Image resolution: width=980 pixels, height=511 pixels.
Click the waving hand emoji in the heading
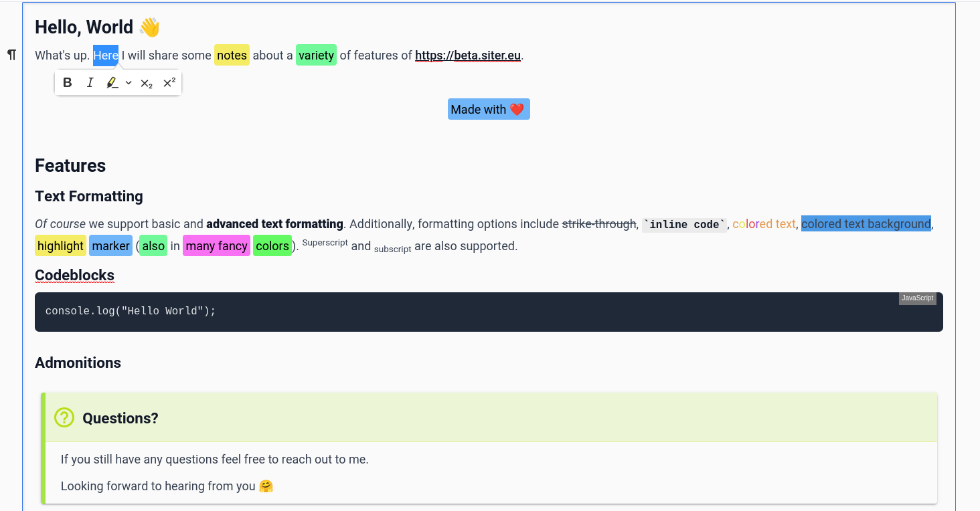[149, 26]
